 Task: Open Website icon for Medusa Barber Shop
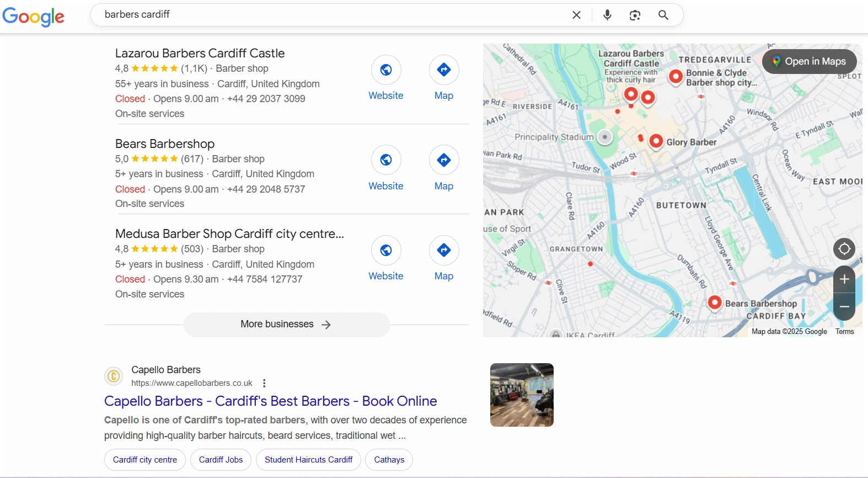pyautogui.click(x=386, y=250)
